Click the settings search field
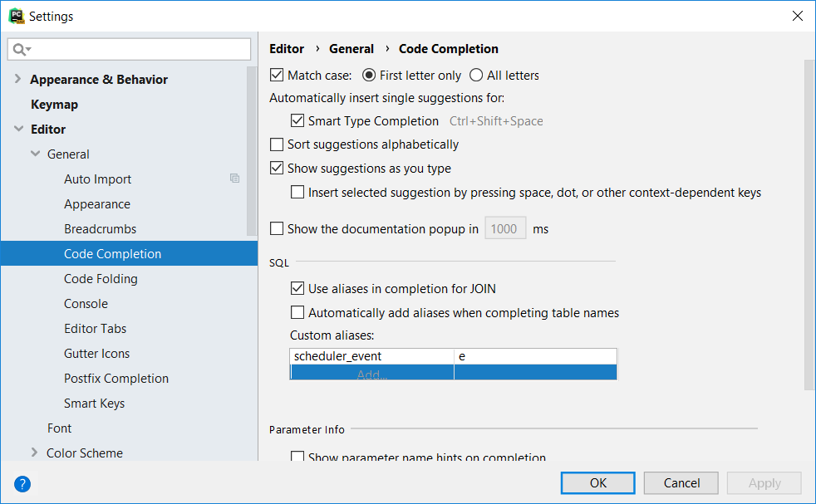The width and height of the screenshot is (816, 504). (x=137, y=50)
